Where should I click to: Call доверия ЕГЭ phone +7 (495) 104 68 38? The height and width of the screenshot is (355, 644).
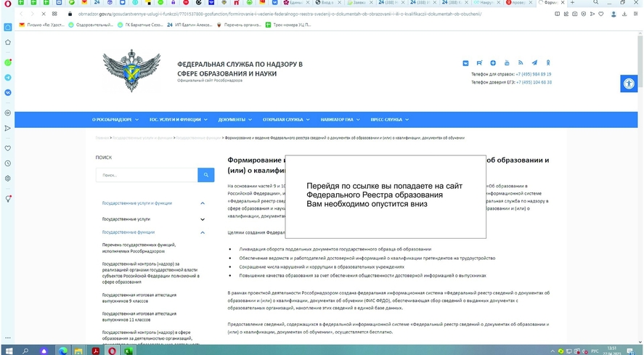tap(534, 82)
